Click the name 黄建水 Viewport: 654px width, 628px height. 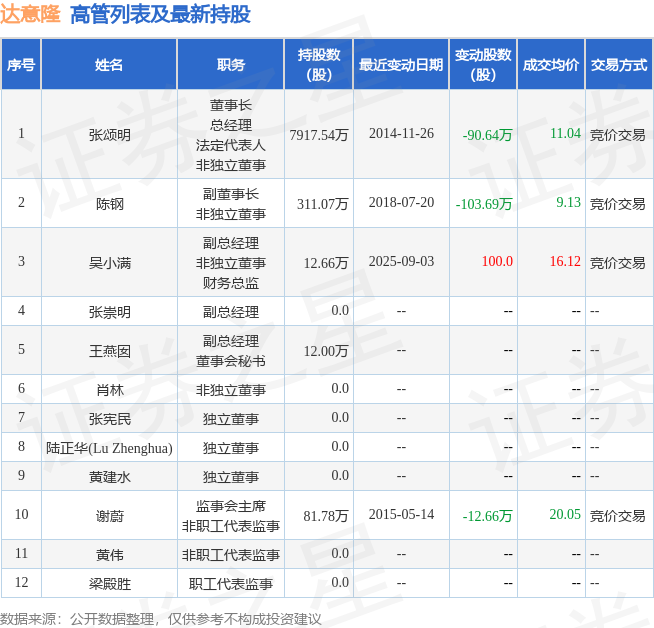pyautogui.click(x=110, y=477)
